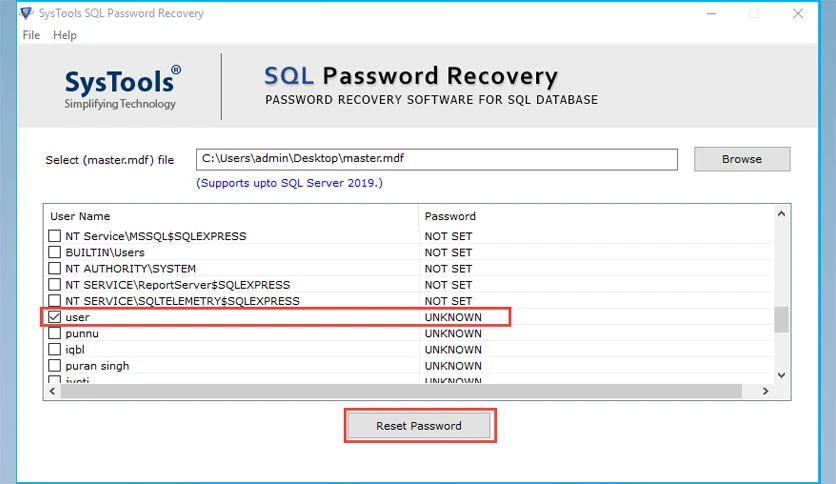This screenshot has height=484, width=836.
Task: Close the SQL Password Recovery window
Action: [798, 13]
